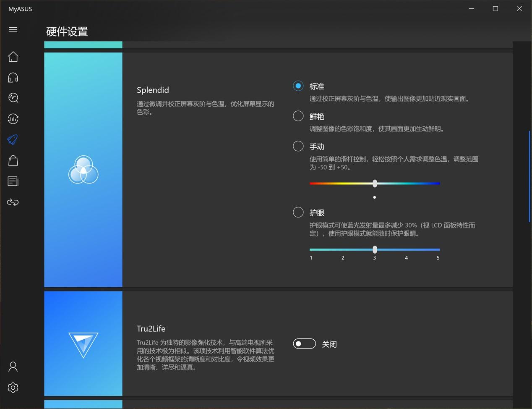
Task: Select the rocket hardware settings icon
Action: 13,140
